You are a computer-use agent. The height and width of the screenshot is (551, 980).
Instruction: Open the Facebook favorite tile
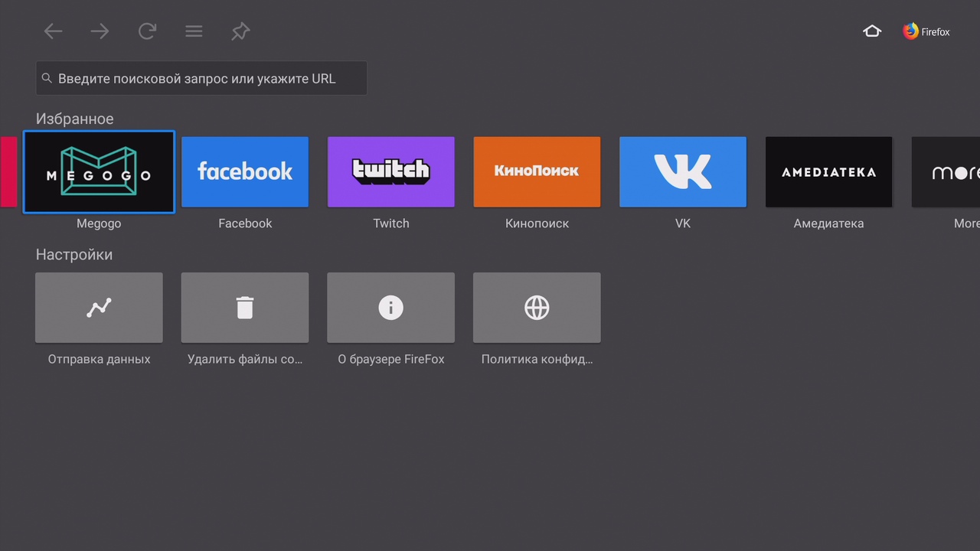(245, 172)
